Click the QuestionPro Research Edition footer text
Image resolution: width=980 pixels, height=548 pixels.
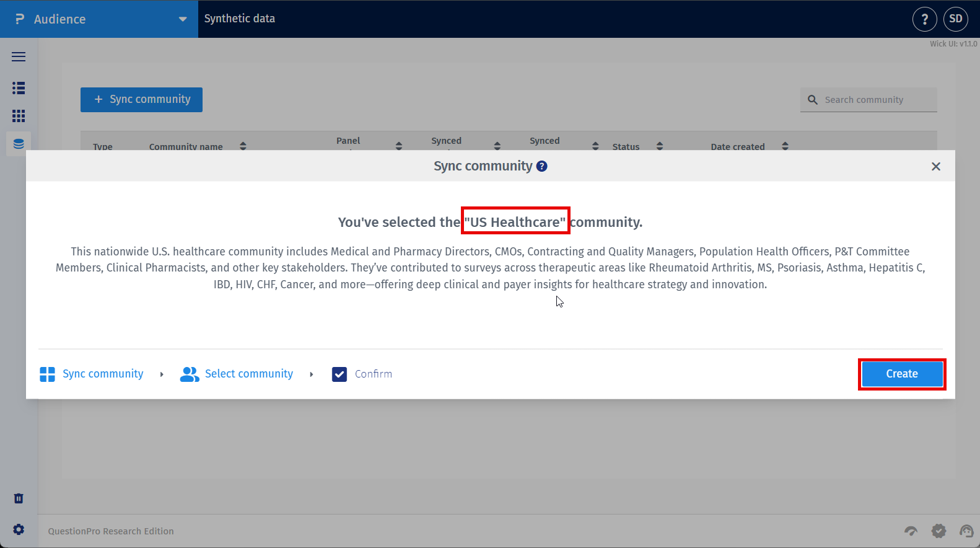(x=111, y=531)
